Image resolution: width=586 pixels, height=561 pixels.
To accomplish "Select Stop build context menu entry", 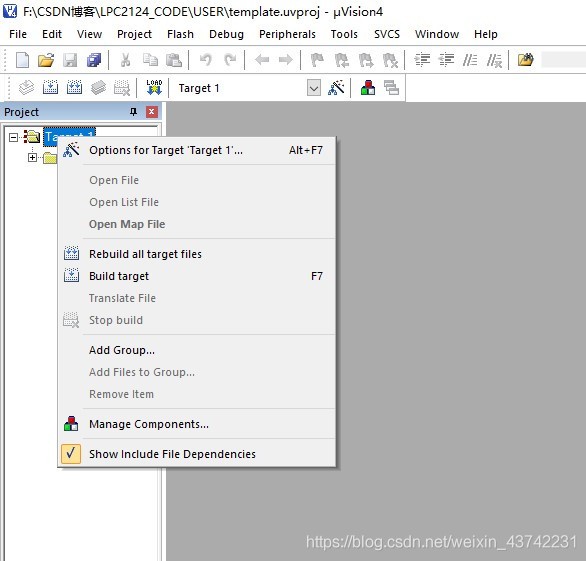I will coord(197,320).
